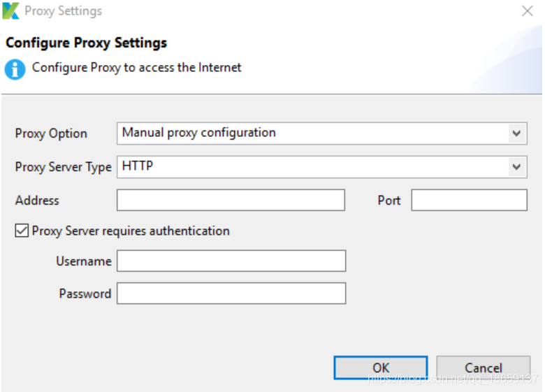Image resolution: width=545 pixels, height=392 pixels.
Task: Click the Port input field
Action: point(470,200)
